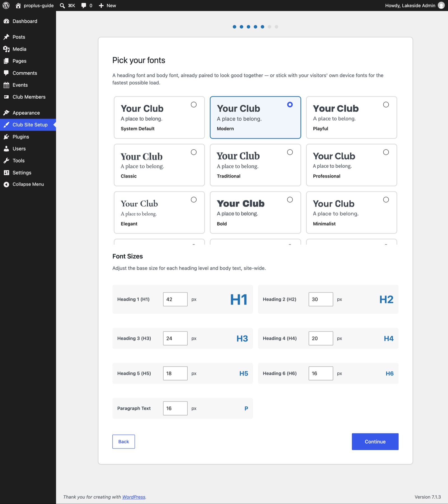Click the search magnifier icon in admin bar
448x504 pixels.
[x=62, y=6]
